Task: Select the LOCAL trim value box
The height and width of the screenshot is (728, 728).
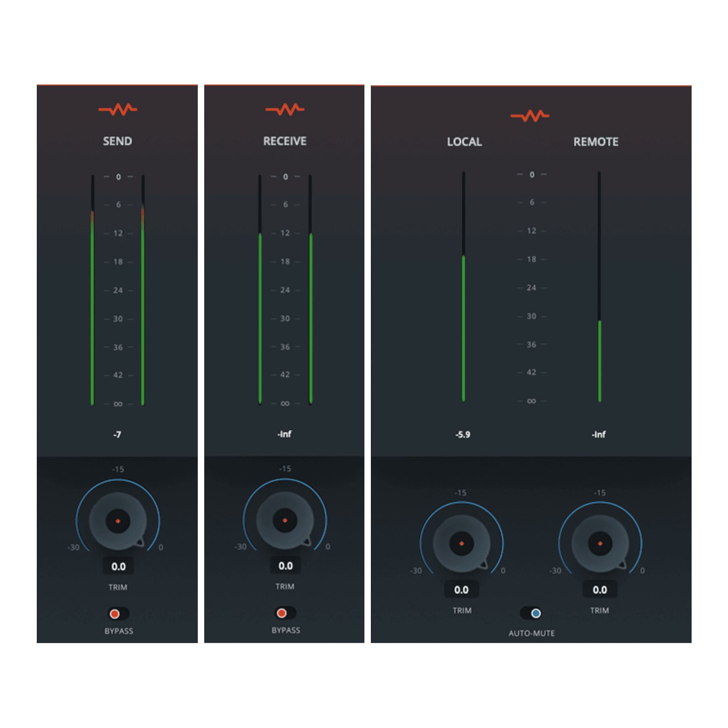Action: click(461, 590)
